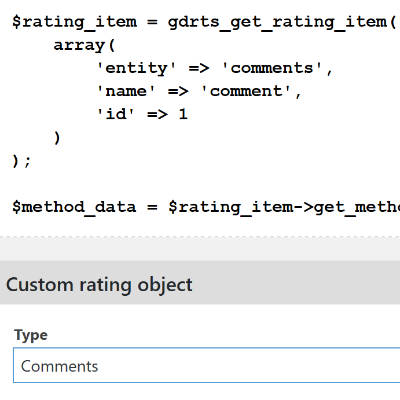This screenshot has height=400, width=400.
Task: Click the 'entity' key in the code
Action: click(x=136, y=68)
